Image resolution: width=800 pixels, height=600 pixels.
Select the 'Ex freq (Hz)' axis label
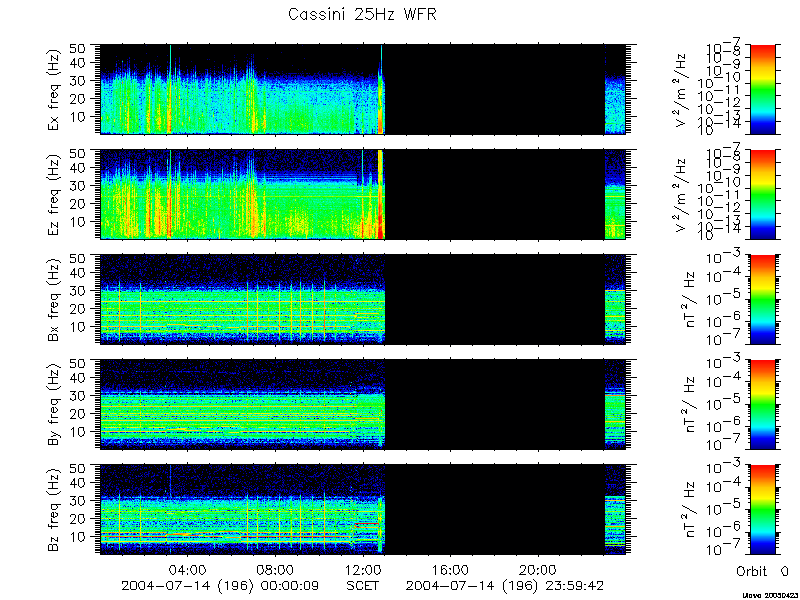55,89
